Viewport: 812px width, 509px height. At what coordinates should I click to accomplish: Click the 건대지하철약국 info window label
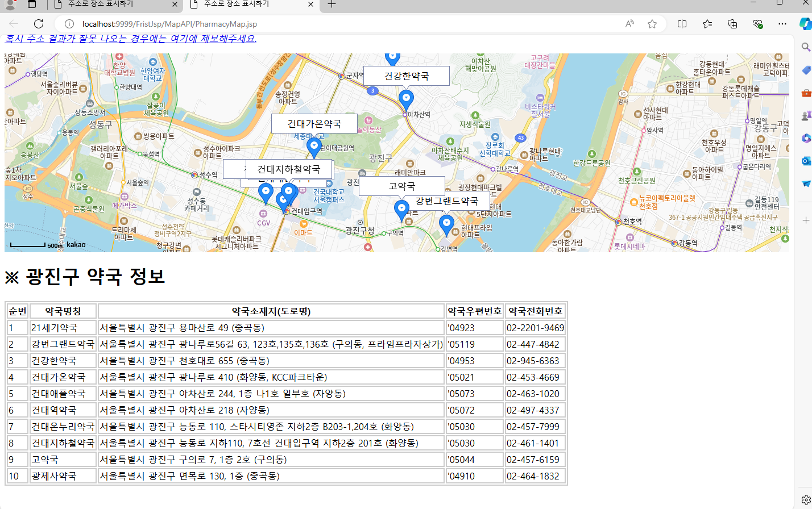click(289, 169)
